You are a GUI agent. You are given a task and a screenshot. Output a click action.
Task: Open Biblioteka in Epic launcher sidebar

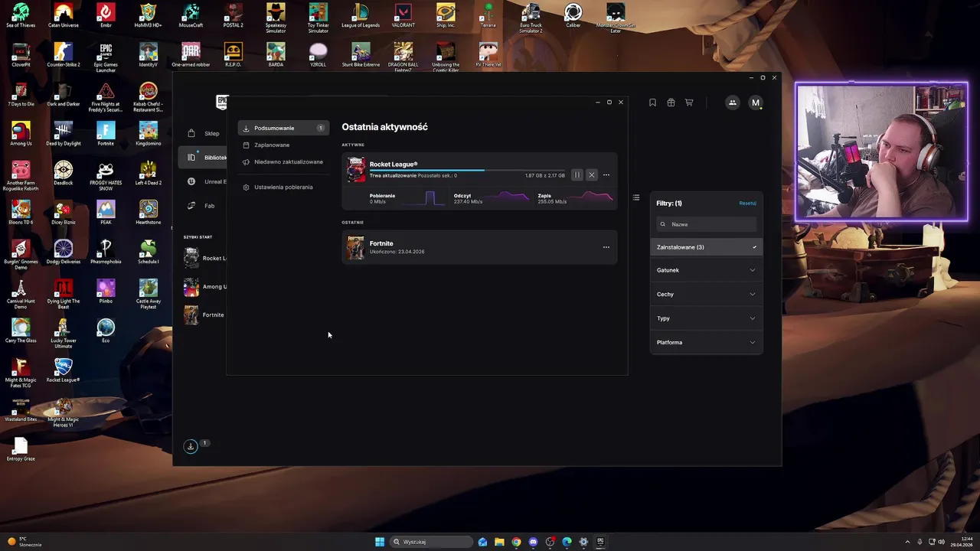(204, 158)
